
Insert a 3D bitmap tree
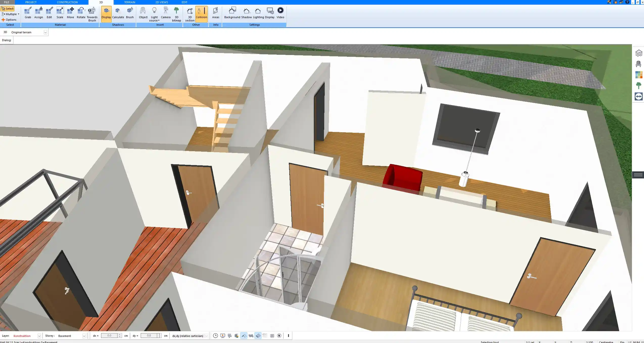176,14
